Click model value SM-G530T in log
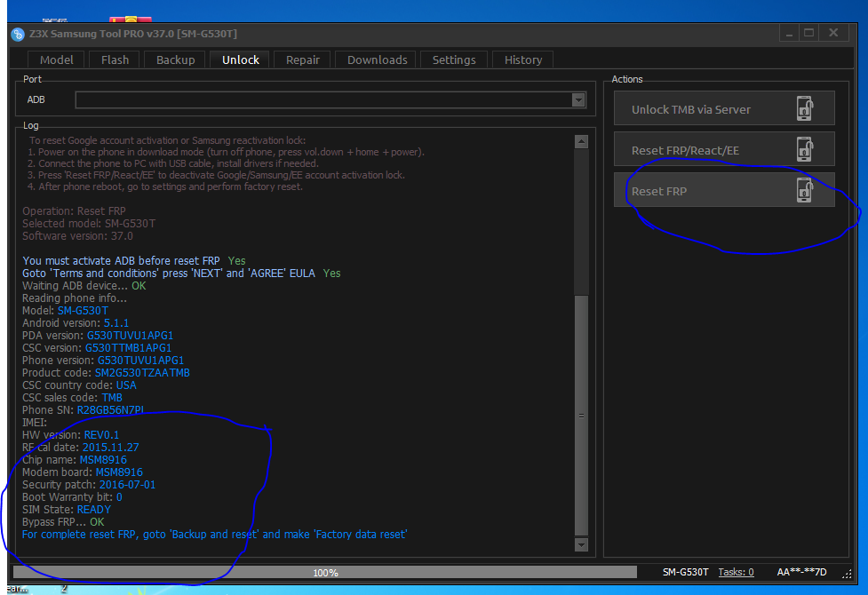 [x=83, y=311]
